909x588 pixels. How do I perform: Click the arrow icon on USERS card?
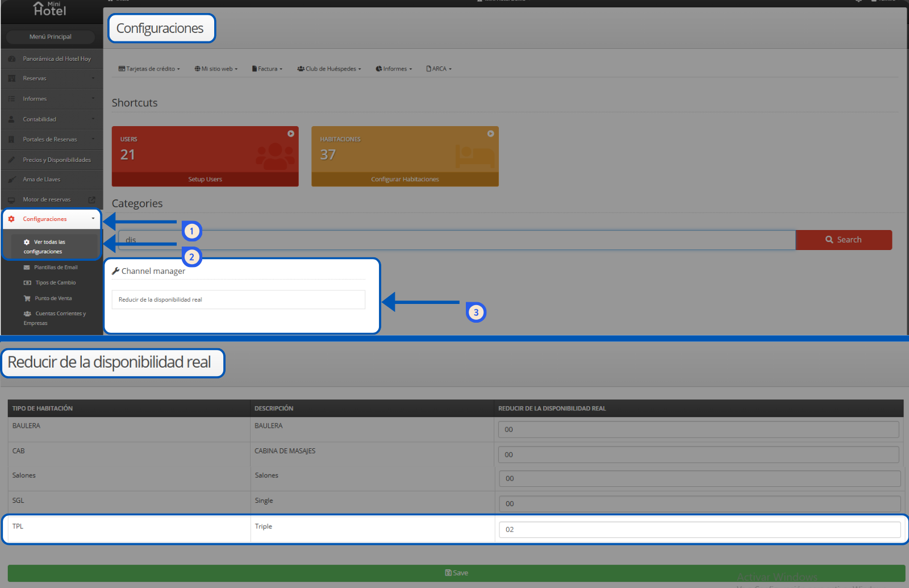(x=291, y=134)
